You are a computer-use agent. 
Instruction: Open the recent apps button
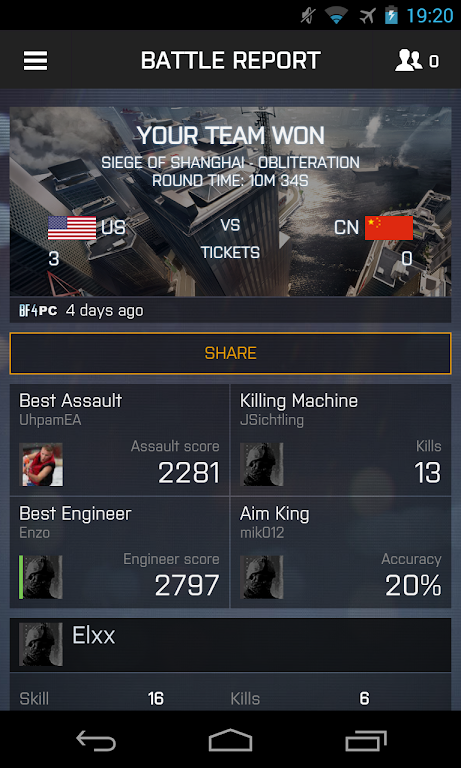365,740
